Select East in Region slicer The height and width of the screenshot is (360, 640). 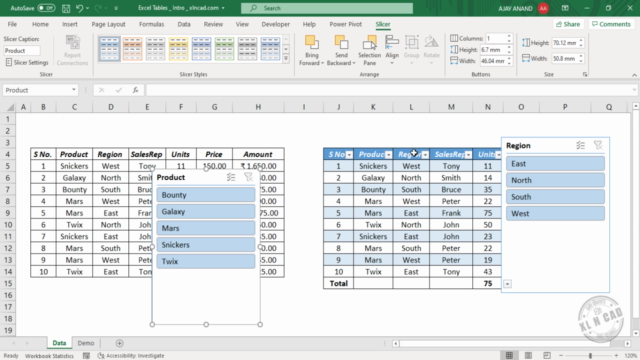pos(555,164)
